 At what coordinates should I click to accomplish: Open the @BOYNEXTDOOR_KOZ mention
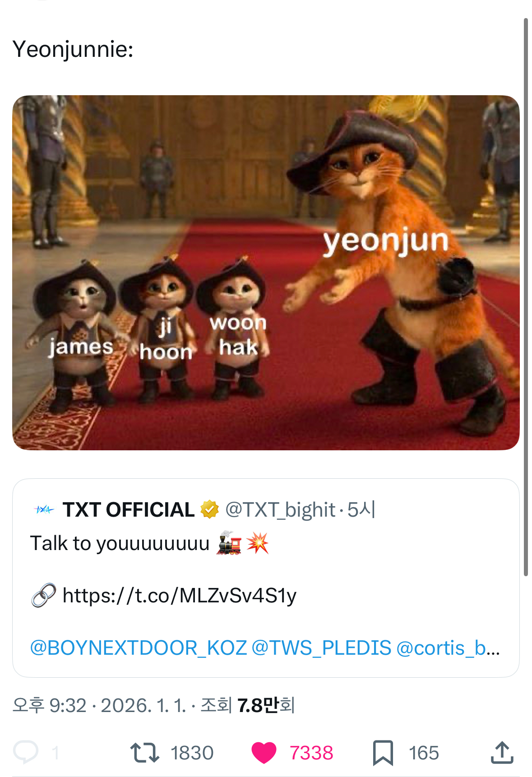click(139, 647)
